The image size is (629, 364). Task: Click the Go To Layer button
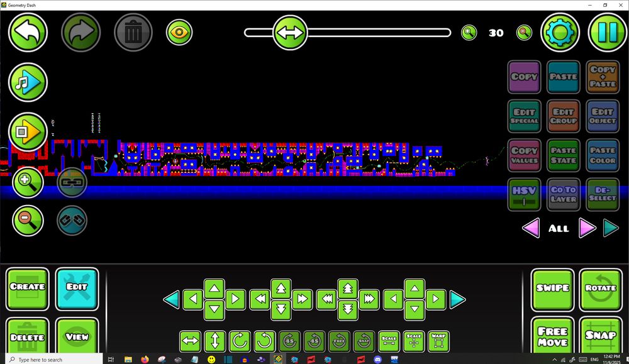(563, 195)
